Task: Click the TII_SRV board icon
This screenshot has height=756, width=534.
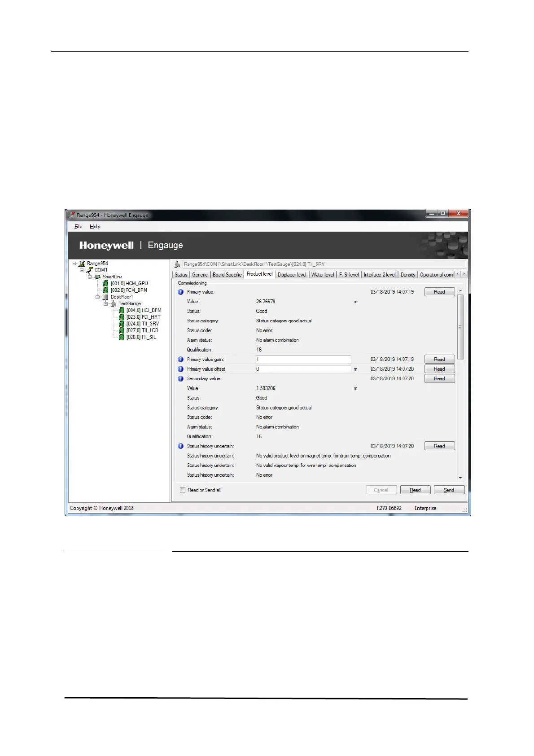Action: point(122,324)
